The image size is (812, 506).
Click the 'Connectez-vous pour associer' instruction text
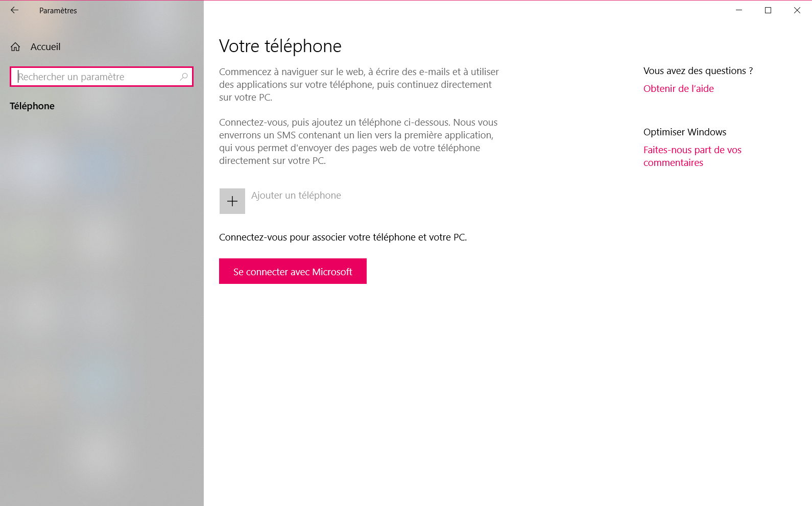343,237
